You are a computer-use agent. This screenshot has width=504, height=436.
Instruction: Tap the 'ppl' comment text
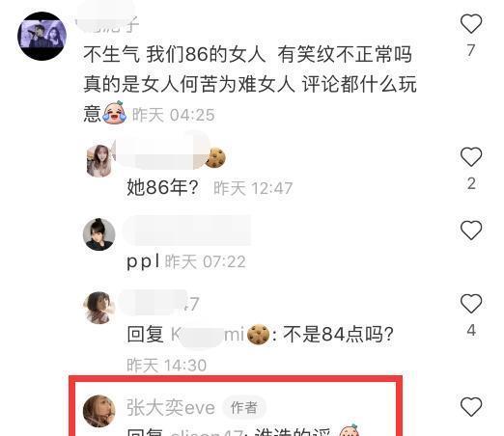(x=143, y=261)
